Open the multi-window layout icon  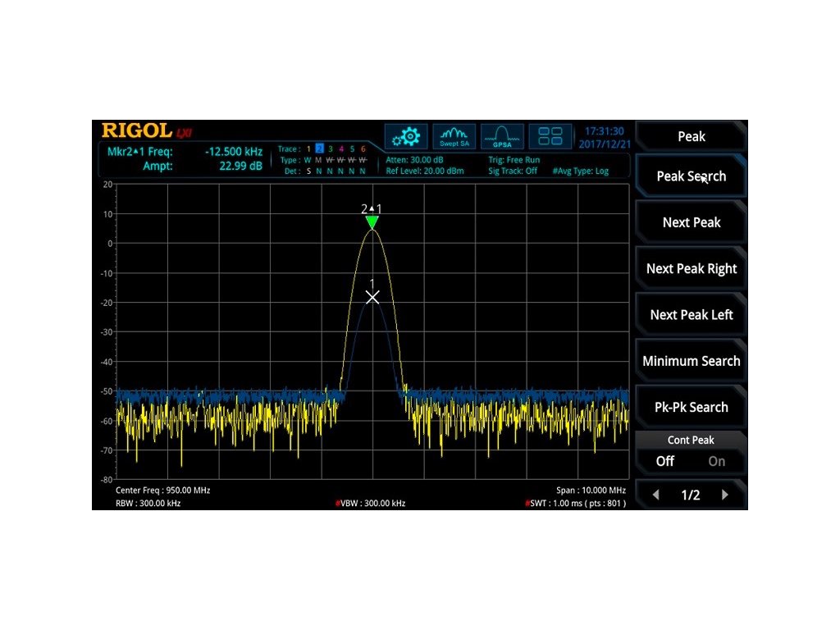click(550, 136)
